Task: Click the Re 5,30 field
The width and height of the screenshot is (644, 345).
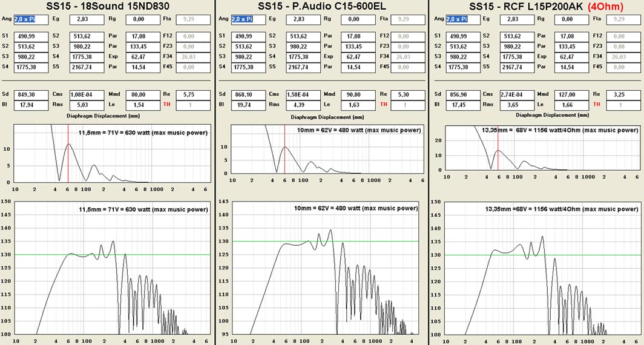Action: (x=408, y=95)
